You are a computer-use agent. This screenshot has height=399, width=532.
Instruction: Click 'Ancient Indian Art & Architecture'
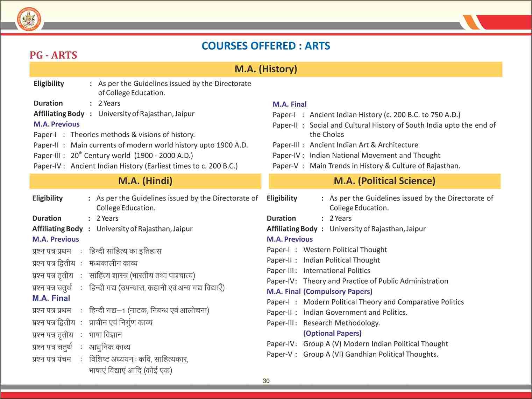[364, 145]
